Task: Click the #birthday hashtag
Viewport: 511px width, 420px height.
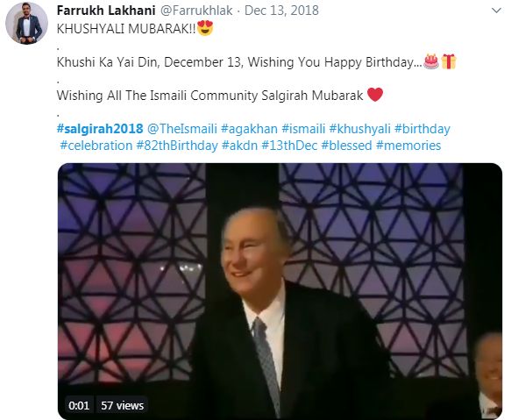Action: pos(422,129)
